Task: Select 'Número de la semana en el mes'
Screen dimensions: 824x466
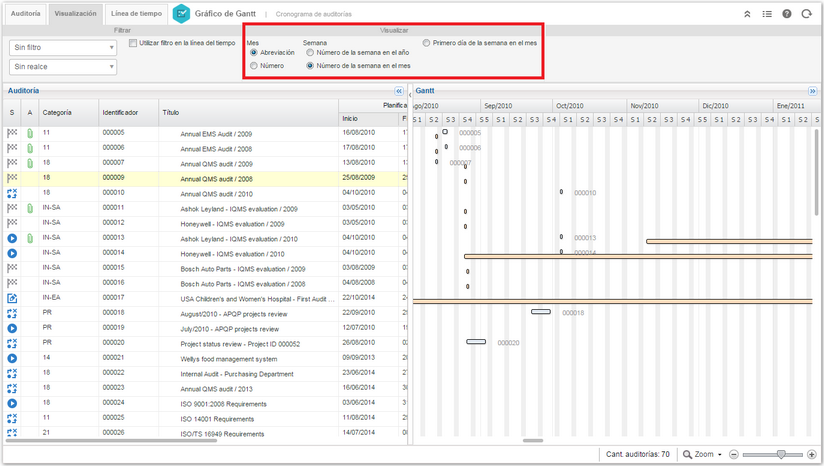Action: pos(310,66)
